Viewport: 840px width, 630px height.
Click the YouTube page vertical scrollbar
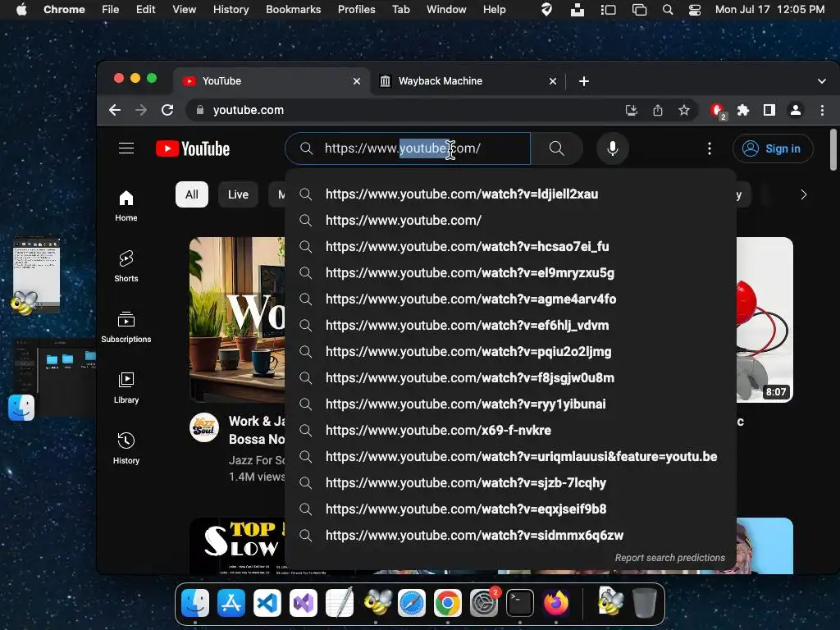pyautogui.click(x=833, y=150)
